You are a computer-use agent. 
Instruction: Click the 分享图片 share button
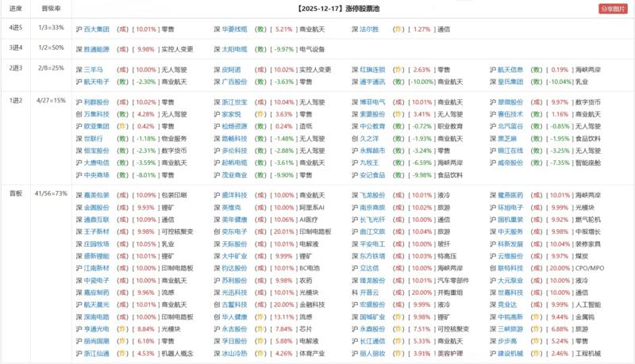point(613,9)
